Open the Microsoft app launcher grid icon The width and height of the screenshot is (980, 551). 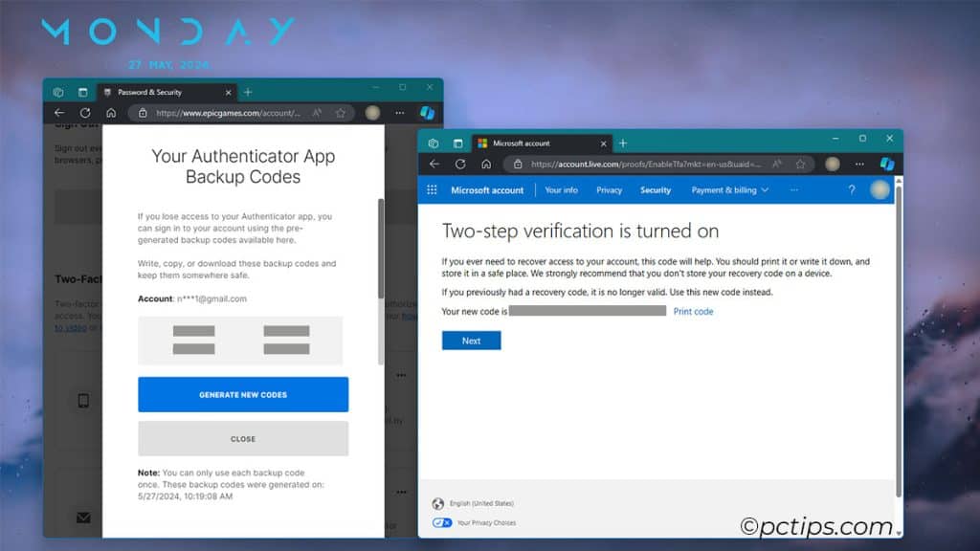[433, 189]
